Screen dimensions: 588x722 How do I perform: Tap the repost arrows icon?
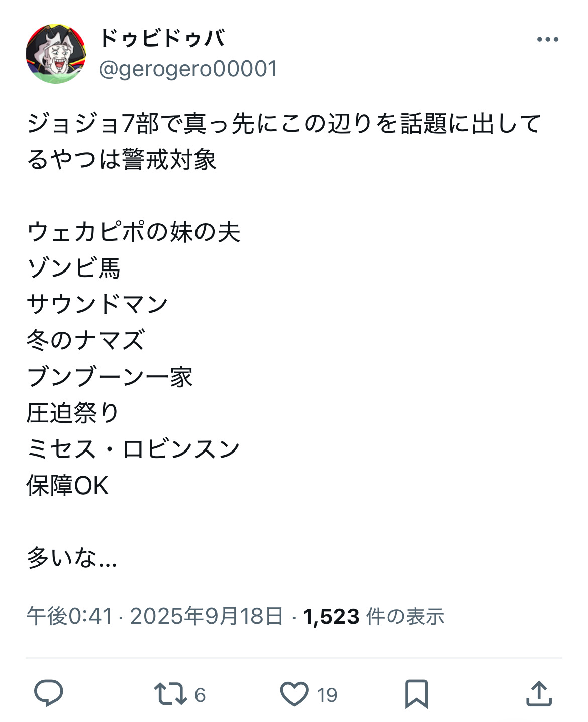click(170, 694)
